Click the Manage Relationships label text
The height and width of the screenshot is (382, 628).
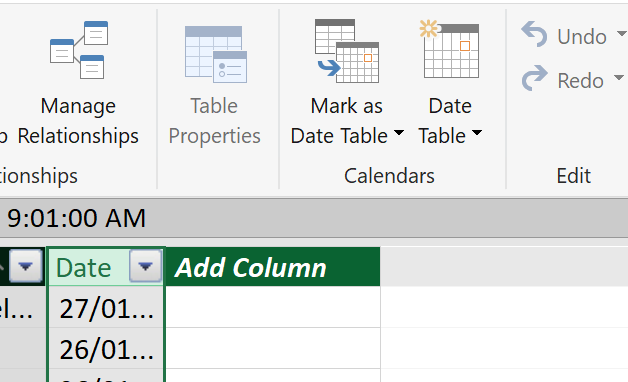click(78, 121)
